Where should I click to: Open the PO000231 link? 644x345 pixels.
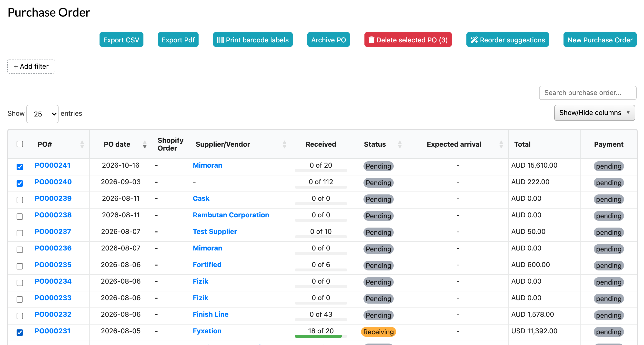52,331
